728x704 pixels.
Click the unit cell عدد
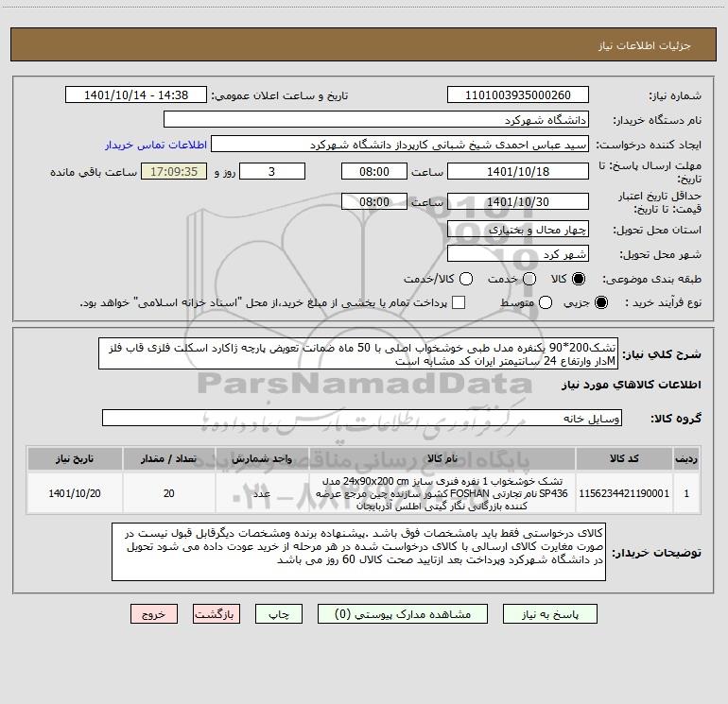click(262, 493)
